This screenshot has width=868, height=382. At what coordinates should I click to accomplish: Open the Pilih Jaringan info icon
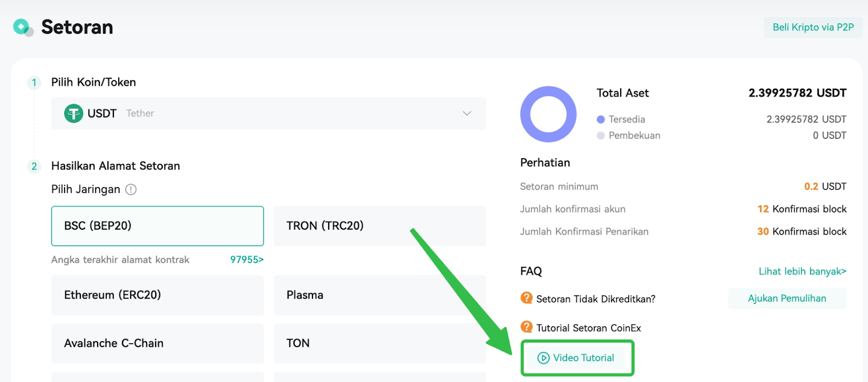point(131,190)
